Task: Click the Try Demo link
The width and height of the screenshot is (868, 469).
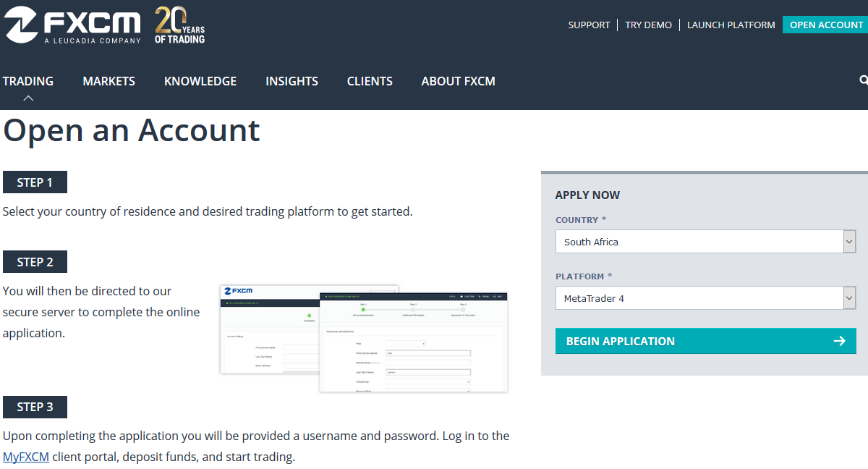Action: click(648, 25)
